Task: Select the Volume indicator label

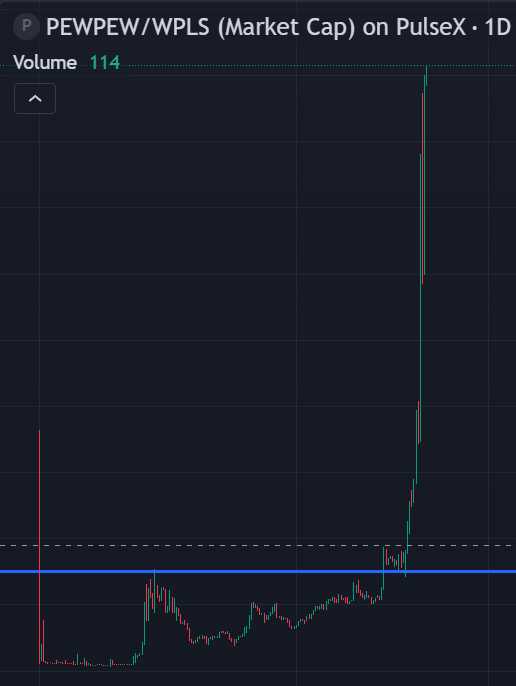Action: (45, 63)
